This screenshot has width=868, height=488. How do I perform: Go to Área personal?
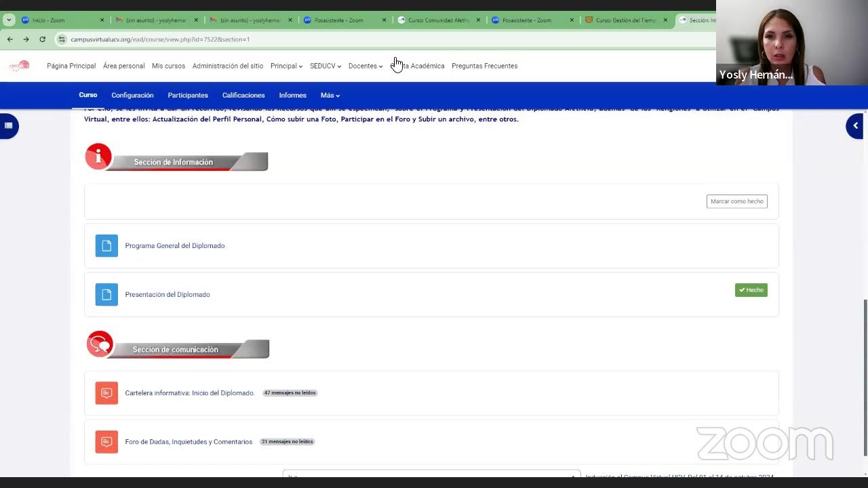pos(123,66)
